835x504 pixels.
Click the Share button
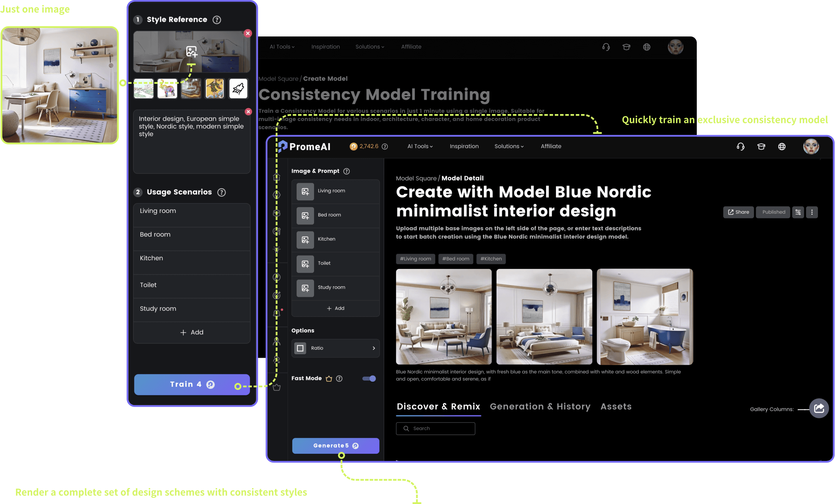[738, 212]
